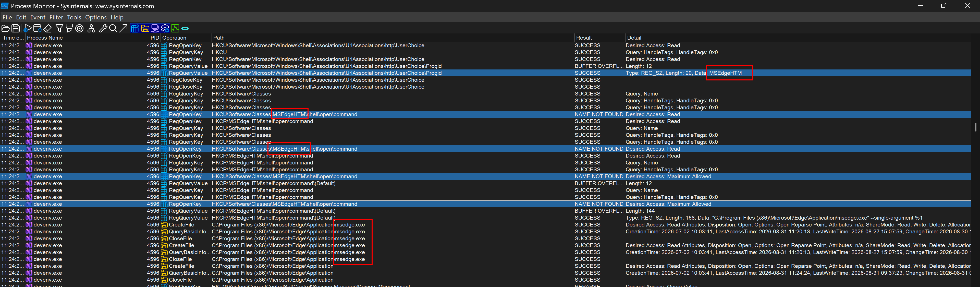980x287 pixels.
Task: Click the wrench toolbar icon
Action: [x=103, y=29]
